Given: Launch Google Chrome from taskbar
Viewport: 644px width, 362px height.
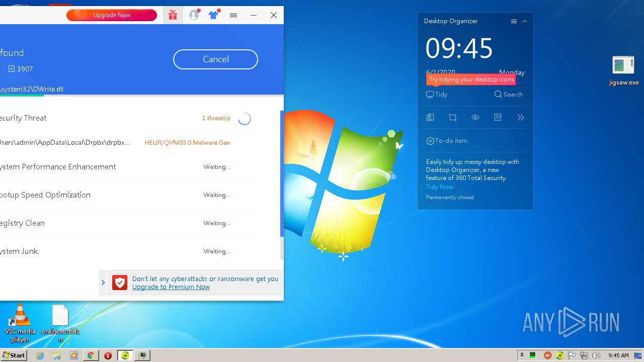Looking at the screenshot, I should click(91, 355).
